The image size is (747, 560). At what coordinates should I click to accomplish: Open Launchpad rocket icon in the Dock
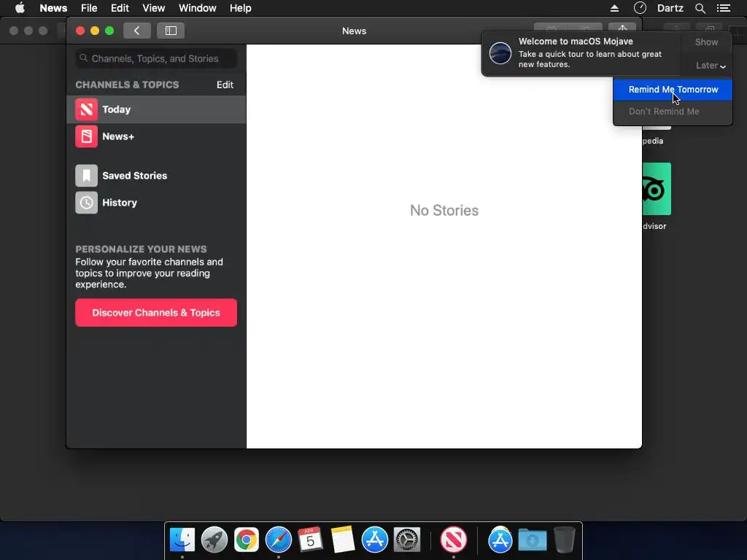click(x=214, y=540)
